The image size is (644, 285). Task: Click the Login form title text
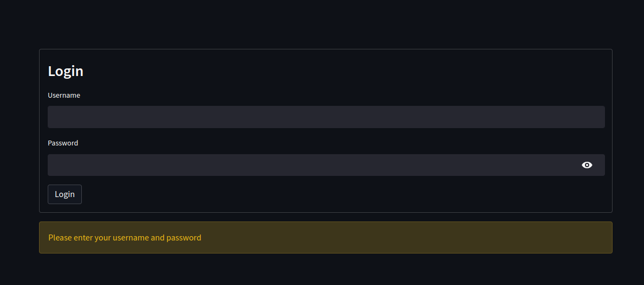point(66,71)
